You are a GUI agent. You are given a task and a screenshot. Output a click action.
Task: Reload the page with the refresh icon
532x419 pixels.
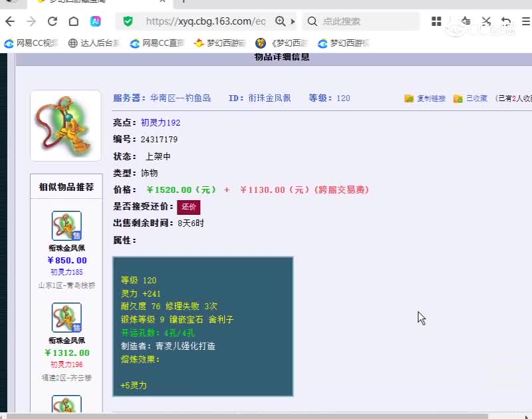coord(53,21)
